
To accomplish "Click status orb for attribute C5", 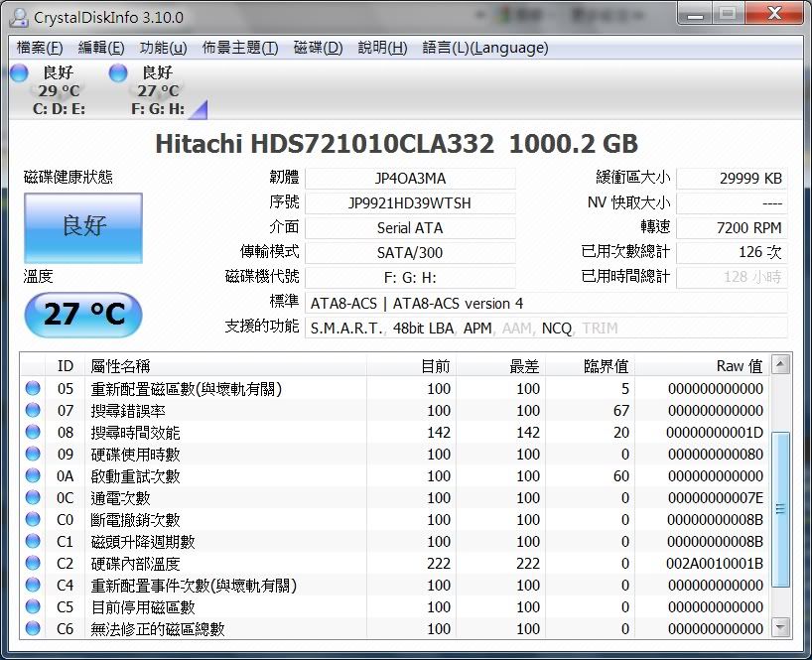I will point(33,606).
